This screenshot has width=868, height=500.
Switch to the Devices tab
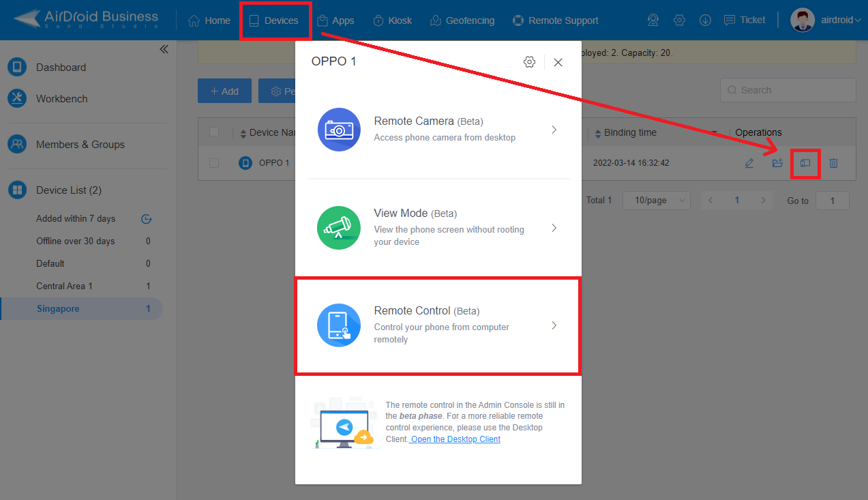click(x=273, y=20)
